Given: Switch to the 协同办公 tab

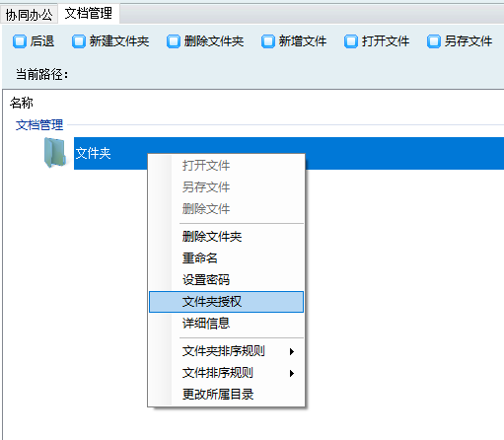Looking at the screenshot, I should tap(29, 15).
